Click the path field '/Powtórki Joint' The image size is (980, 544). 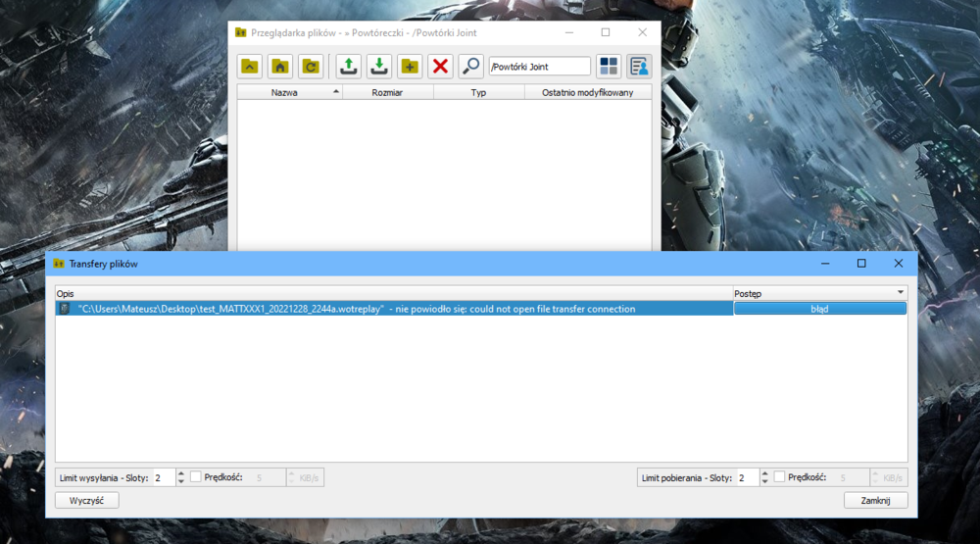[539, 67]
